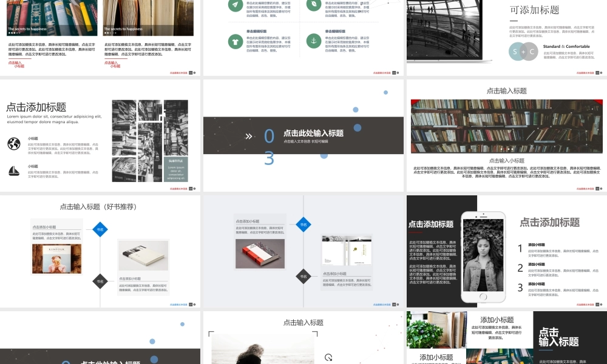Screen dimensions: 607x364
Task: Click the black globe icon
Action: 14,144
